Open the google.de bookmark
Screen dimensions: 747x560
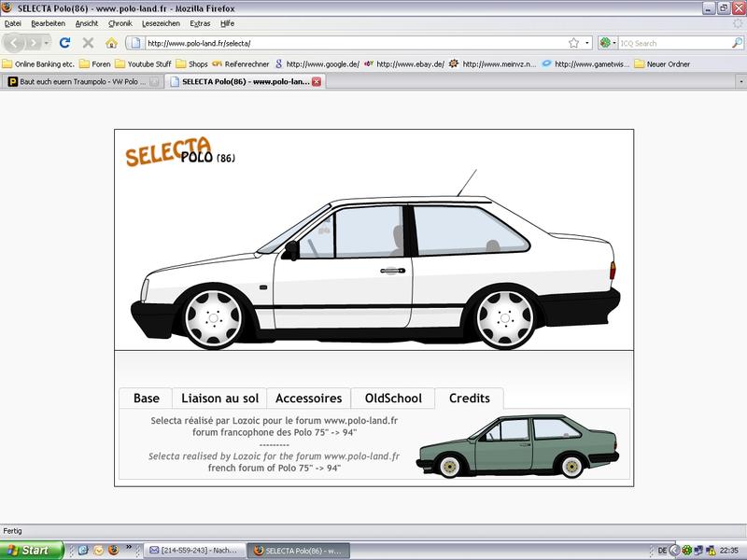[x=317, y=63]
